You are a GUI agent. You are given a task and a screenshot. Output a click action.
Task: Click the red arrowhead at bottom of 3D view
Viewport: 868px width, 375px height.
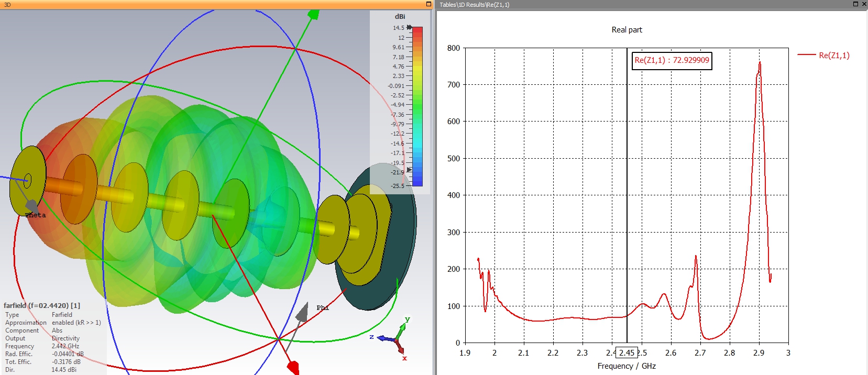[293, 367]
